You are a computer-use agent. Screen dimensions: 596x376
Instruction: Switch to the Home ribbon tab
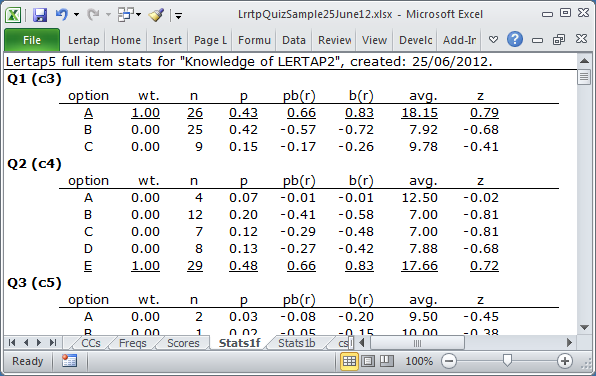[125, 40]
